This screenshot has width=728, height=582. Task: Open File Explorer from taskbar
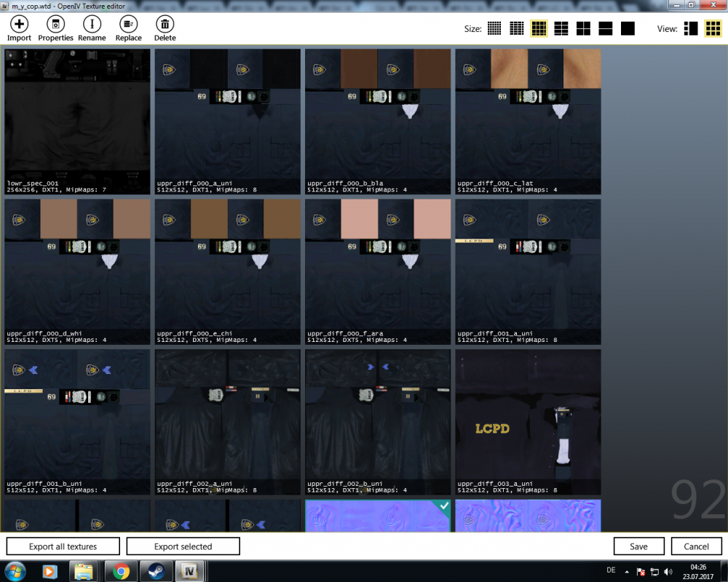(x=84, y=571)
